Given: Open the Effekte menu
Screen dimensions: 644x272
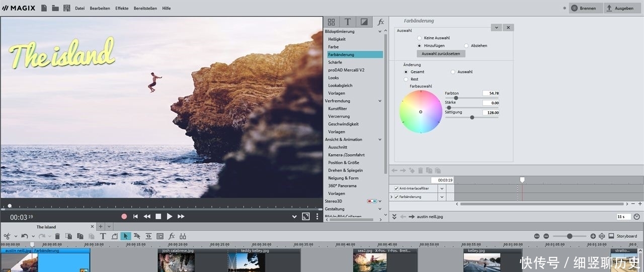Looking at the screenshot, I should pyautogui.click(x=122, y=9).
